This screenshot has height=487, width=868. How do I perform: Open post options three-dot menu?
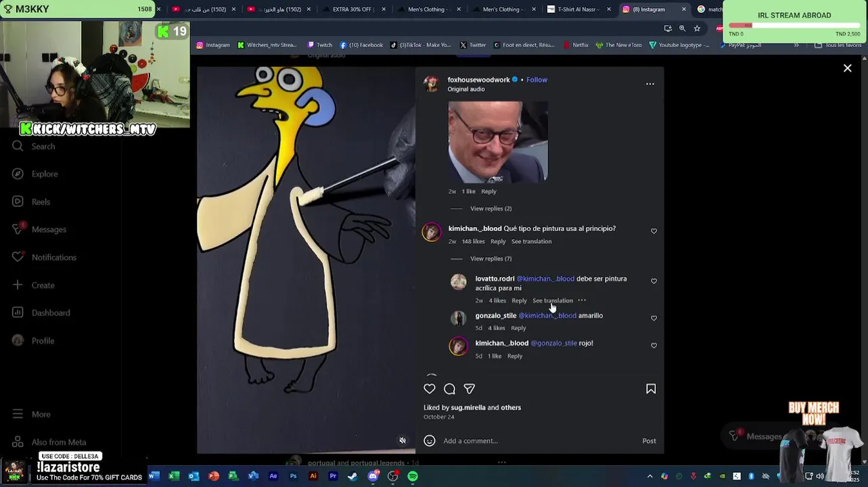(650, 84)
